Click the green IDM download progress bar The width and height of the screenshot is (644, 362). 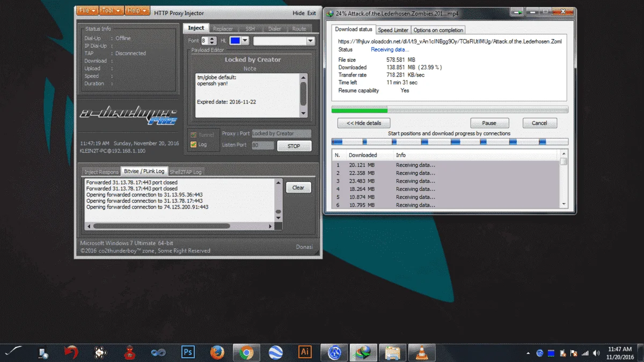point(449,110)
